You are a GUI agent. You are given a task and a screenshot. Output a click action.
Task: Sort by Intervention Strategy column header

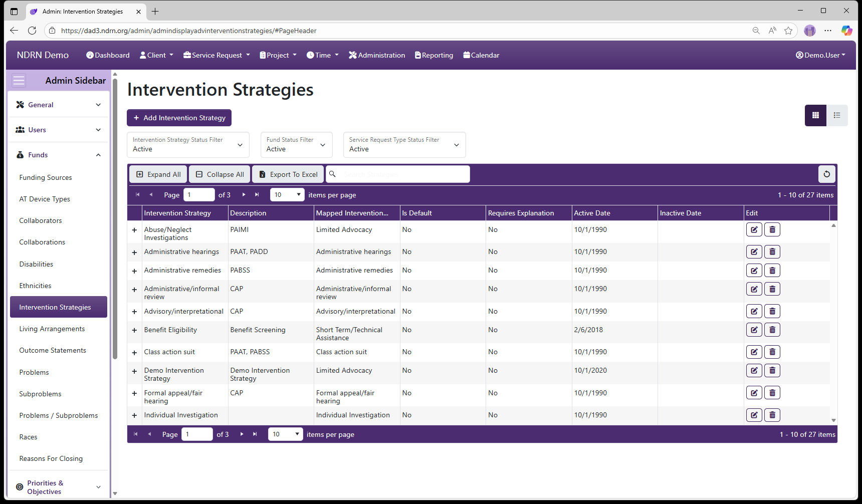tap(185, 213)
